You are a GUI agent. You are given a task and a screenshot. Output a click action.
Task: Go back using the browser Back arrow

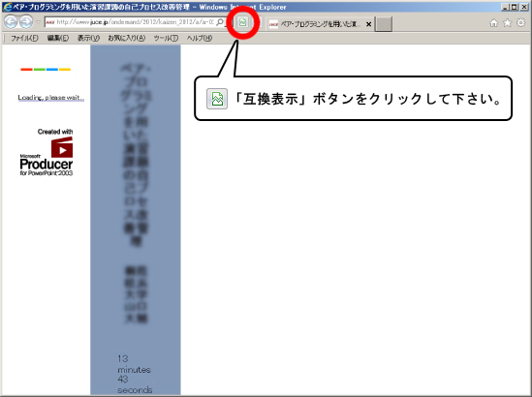[x=11, y=22]
